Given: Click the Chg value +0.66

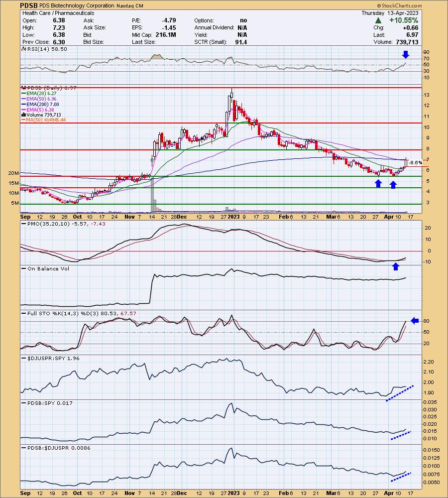Looking at the screenshot, I should 410,27.
